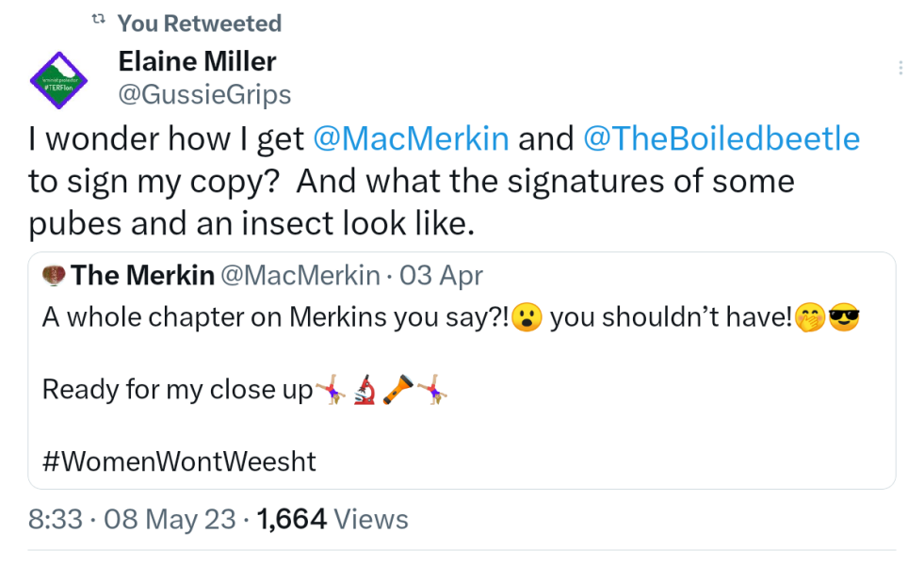Open the three-dot more options menu

900,68
